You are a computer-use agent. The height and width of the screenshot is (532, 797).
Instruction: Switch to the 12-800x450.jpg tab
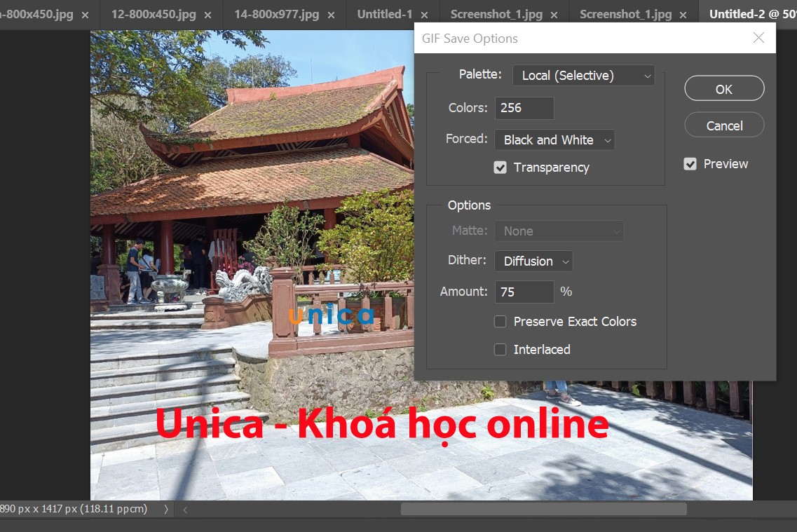click(x=153, y=14)
